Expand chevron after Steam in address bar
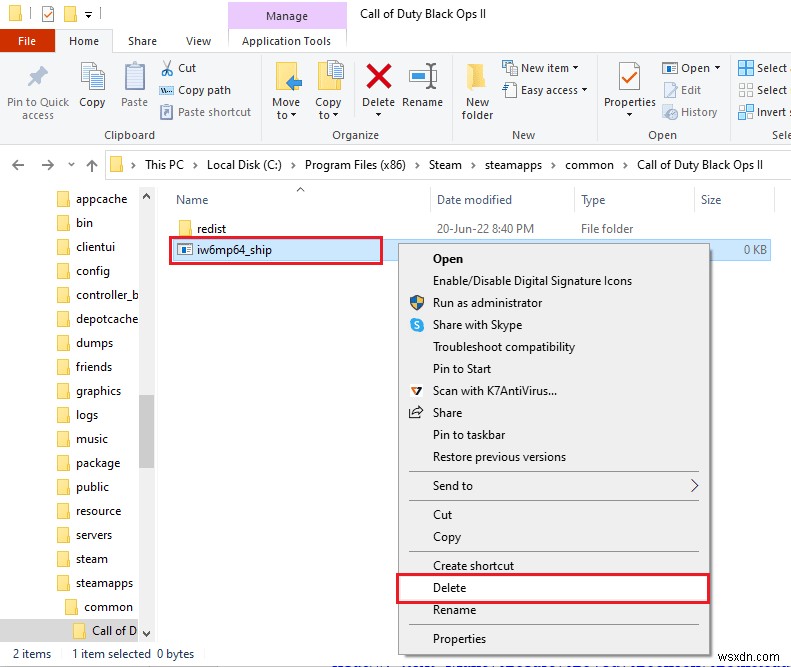Screen dimensions: 791x667 pyautogui.click(x=473, y=165)
